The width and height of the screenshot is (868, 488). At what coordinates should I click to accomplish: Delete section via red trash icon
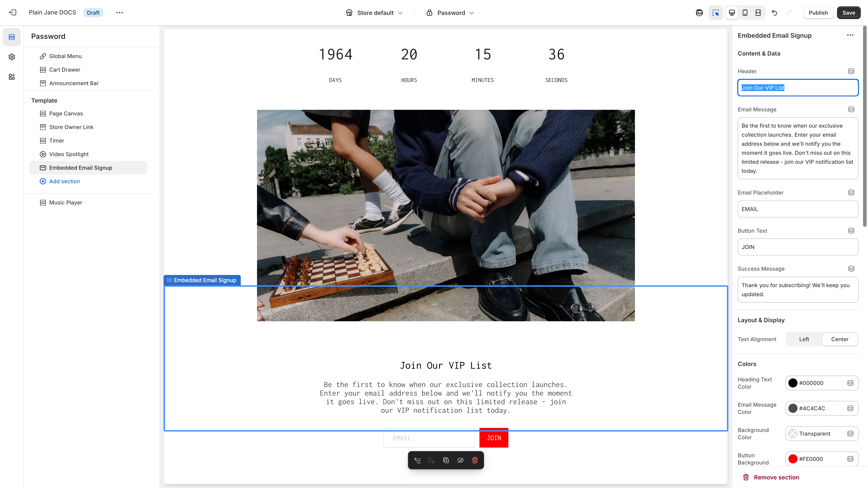475,460
